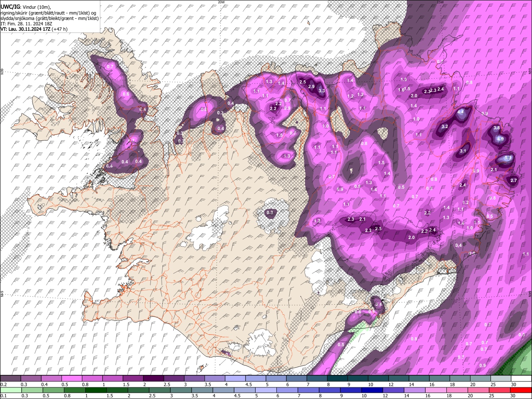The width and height of the screenshot is (532, 399).
Task: Click the 2.9 precipitation value on the map
Action: (311, 86)
